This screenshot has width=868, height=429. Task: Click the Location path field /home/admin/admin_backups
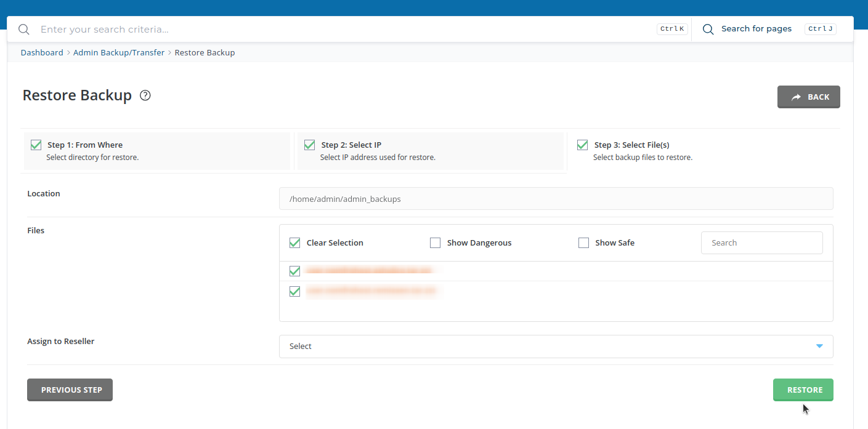coord(556,199)
